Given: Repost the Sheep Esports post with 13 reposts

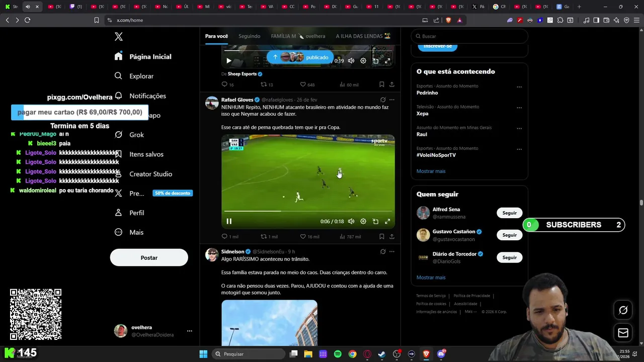Looking at the screenshot, I should (x=267, y=84).
